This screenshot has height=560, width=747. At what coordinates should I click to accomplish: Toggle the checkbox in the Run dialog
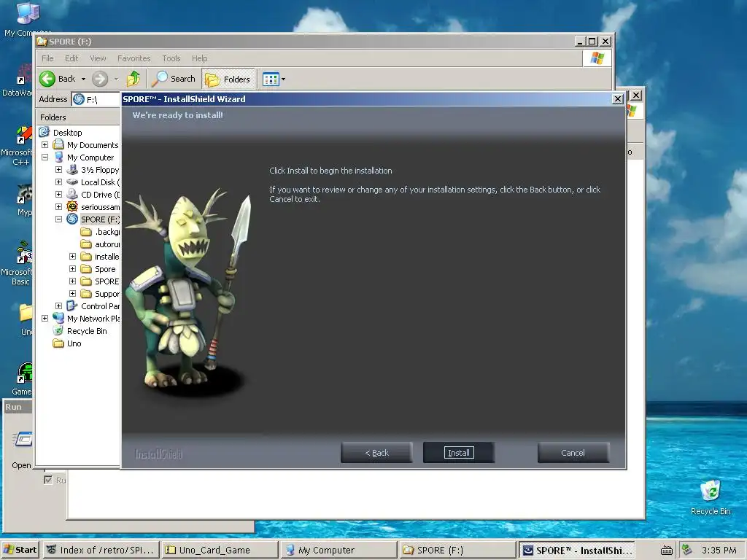pyautogui.click(x=47, y=480)
